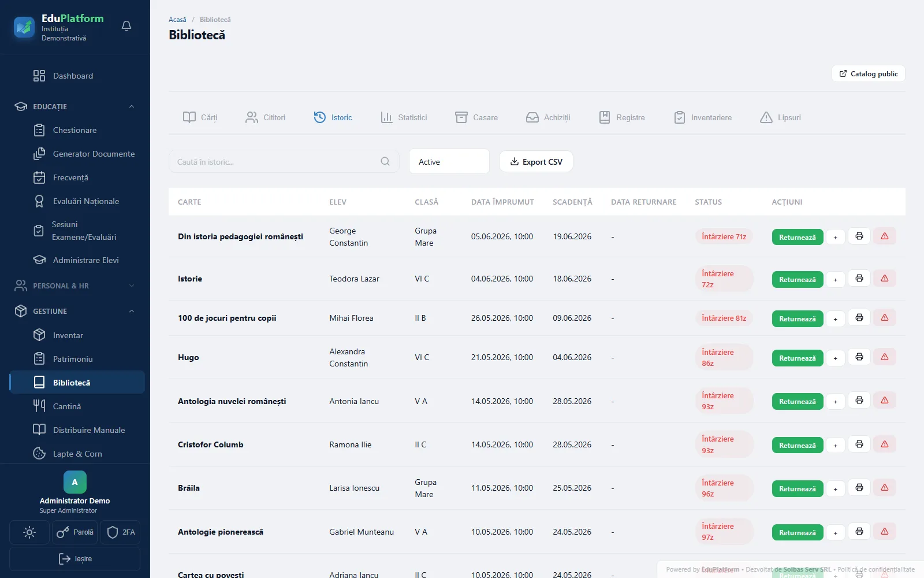The height and width of the screenshot is (578, 924).
Task: Collapse the GESTIUNE section
Action: [x=75, y=311]
